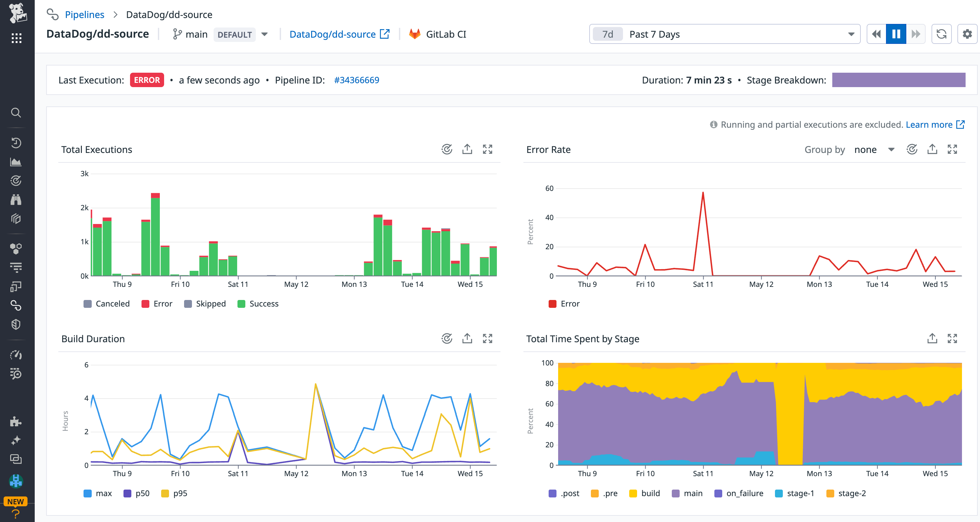Export the Total Executions chart
Image resolution: width=980 pixels, height=522 pixels.
[x=467, y=149]
